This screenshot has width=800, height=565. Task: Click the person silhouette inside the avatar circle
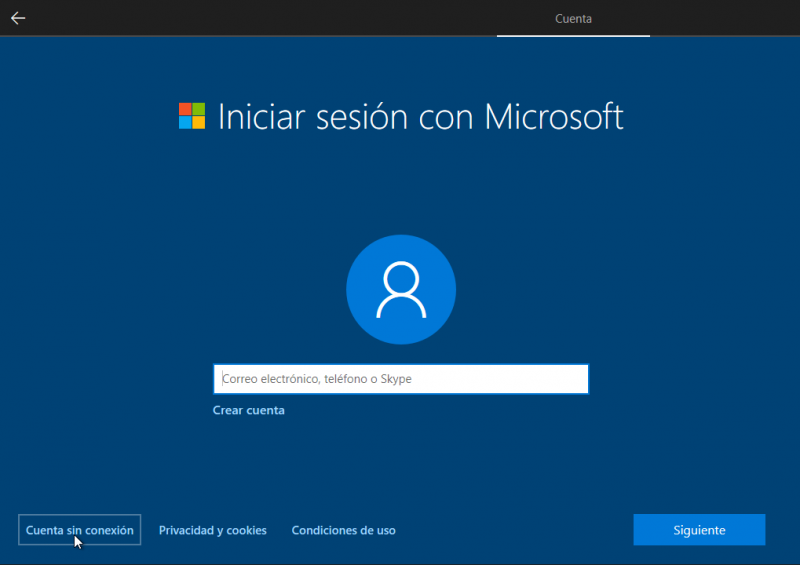click(x=401, y=290)
